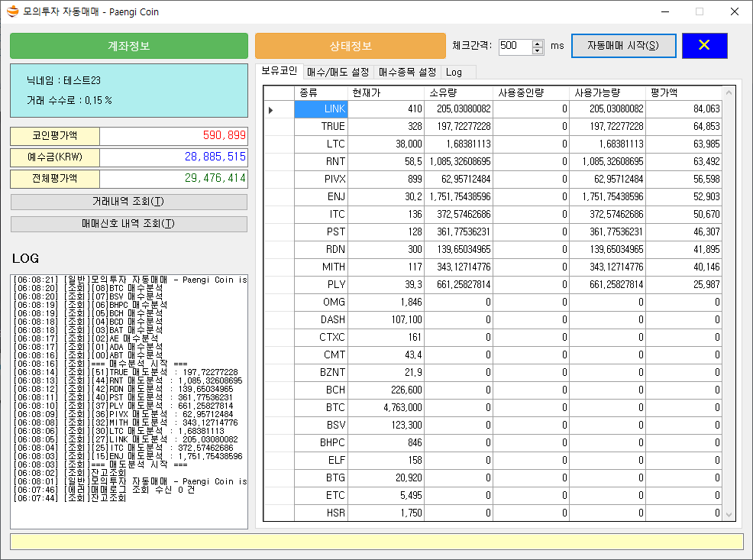The image size is (753, 560).
Task: Select the OMG coin cell
Action: click(x=321, y=302)
